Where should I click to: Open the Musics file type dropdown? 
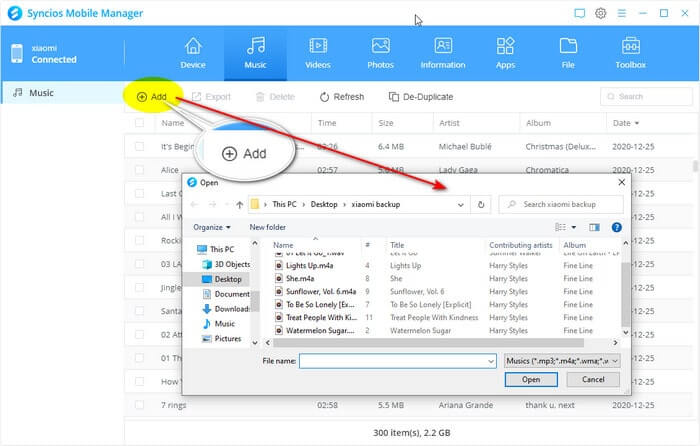562,361
